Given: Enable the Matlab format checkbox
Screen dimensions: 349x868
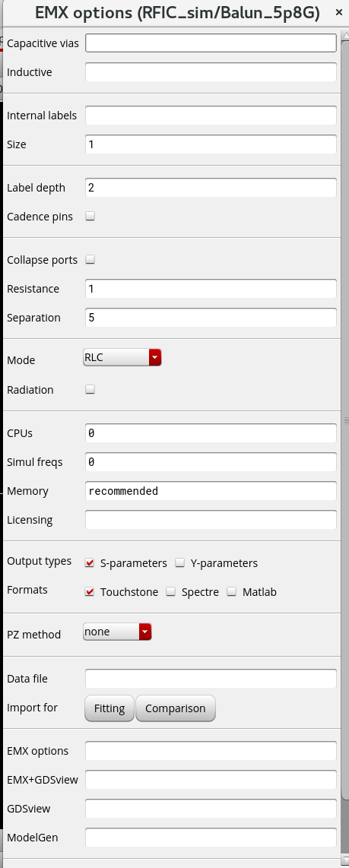Looking at the screenshot, I should click(x=232, y=592).
